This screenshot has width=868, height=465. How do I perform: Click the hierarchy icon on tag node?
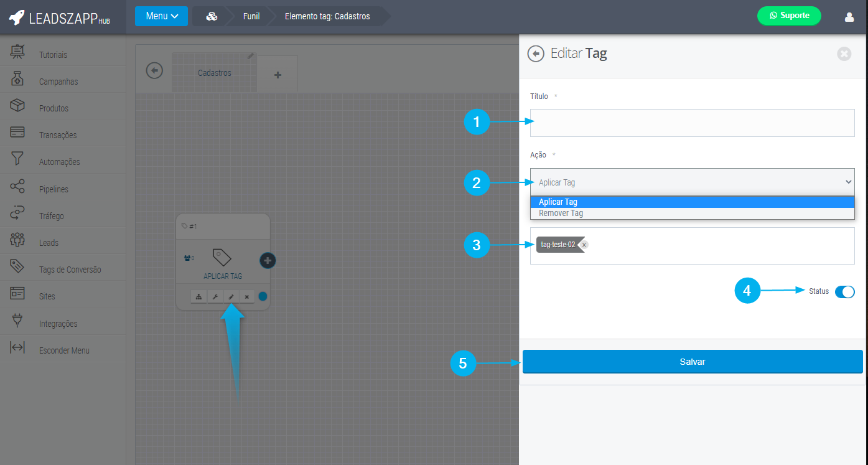pyautogui.click(x=198, y=297)
